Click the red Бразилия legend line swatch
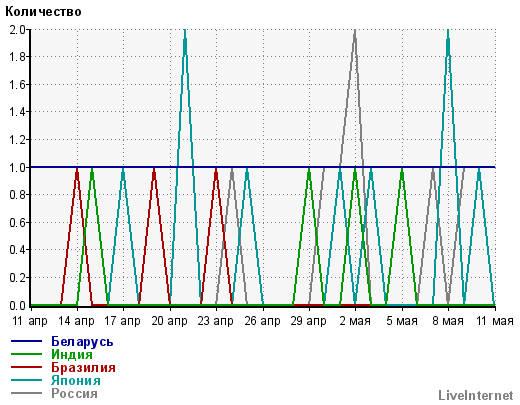This screenshot has height=405, width=520. click(x=26, y=367)
